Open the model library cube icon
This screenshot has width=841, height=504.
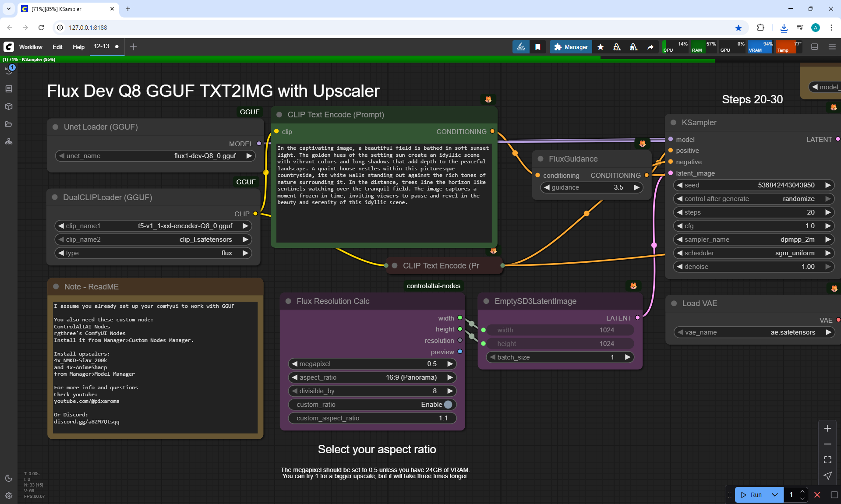tap(9, 106)
